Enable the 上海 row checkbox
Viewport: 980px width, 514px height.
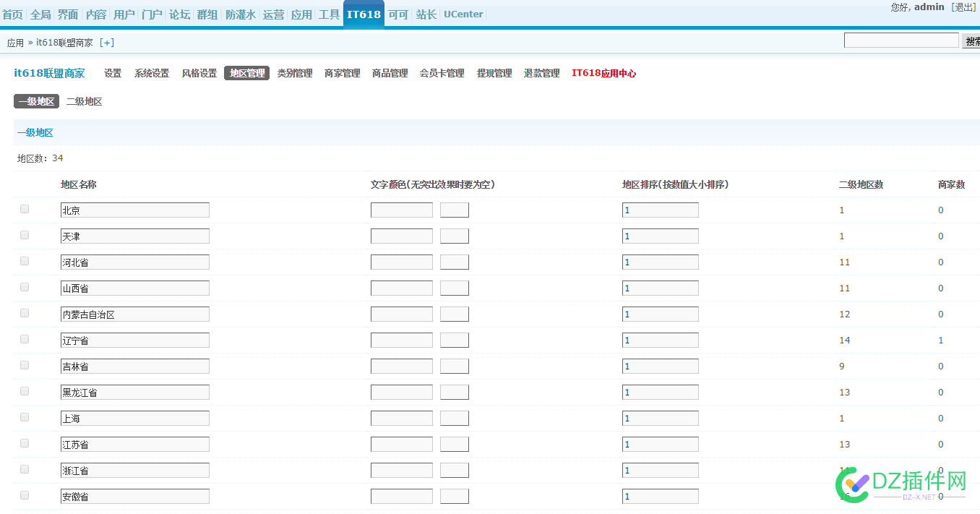pos(25,417)
